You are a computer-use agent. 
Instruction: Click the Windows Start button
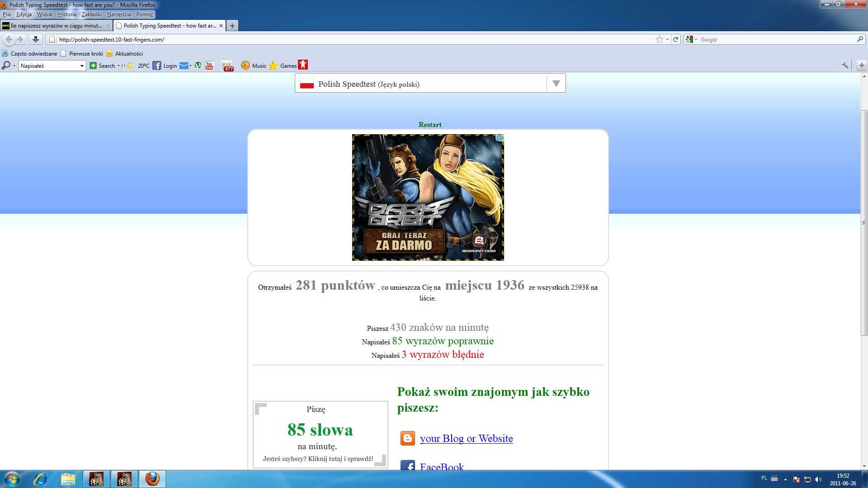pyautogui.click(x=12, y=479)
